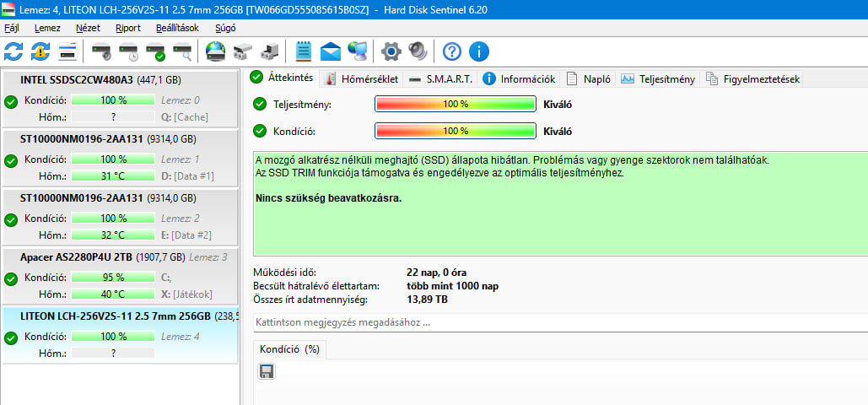Open the blue notepad report icon

(x=304, y=51)
